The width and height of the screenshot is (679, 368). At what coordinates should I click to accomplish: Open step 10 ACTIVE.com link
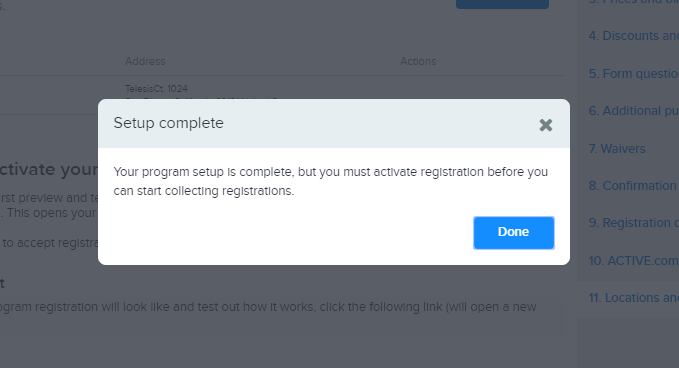[634, 261]
